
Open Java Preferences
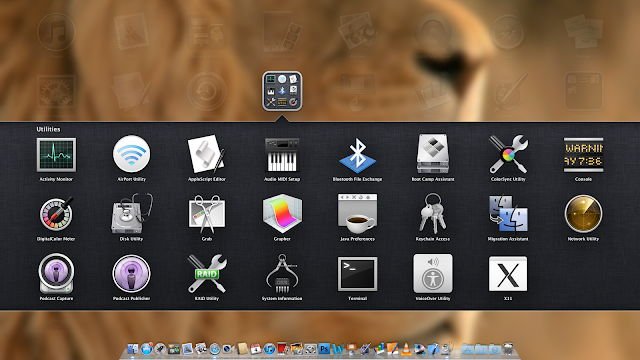tap(357, 213)
